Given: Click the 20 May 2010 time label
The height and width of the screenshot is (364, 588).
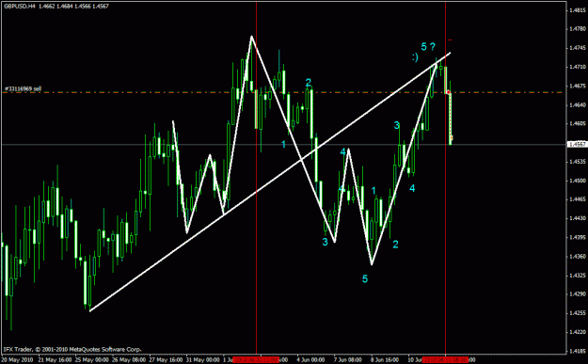Looking at the screenshot, I should tap(18, 360).
